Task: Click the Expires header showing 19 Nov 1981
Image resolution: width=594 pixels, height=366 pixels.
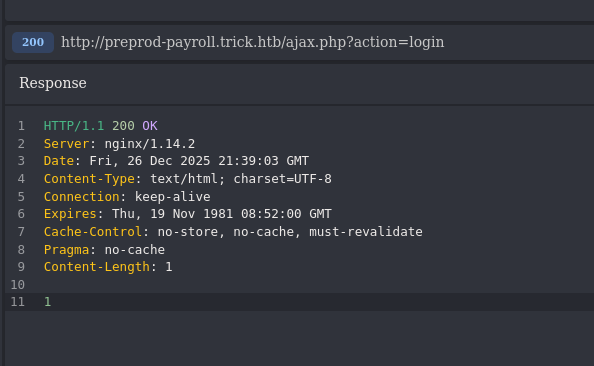Action: click(188, 214)
